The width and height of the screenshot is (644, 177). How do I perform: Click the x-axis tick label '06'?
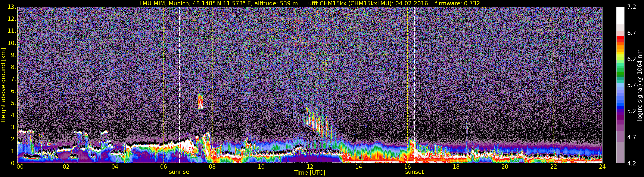click(164, 167)
